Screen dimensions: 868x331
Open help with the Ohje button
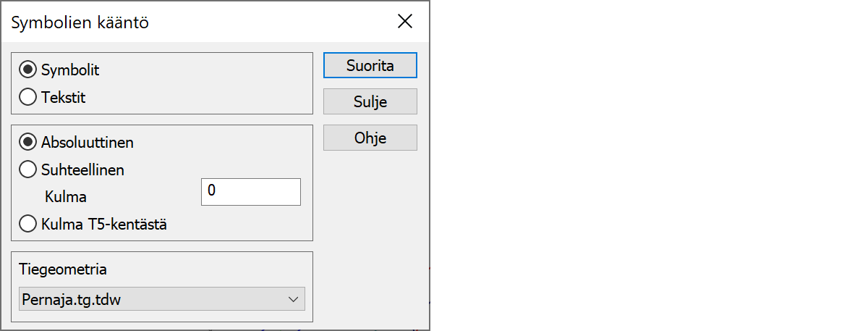pyautogui.click(x=370, y=138)
